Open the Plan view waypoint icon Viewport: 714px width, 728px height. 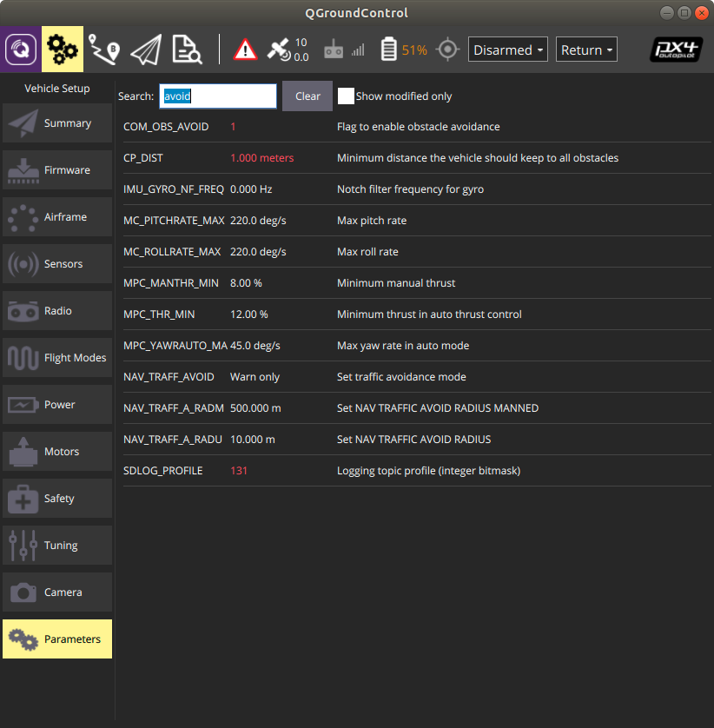pyautogui.click(x=104, y=50)
